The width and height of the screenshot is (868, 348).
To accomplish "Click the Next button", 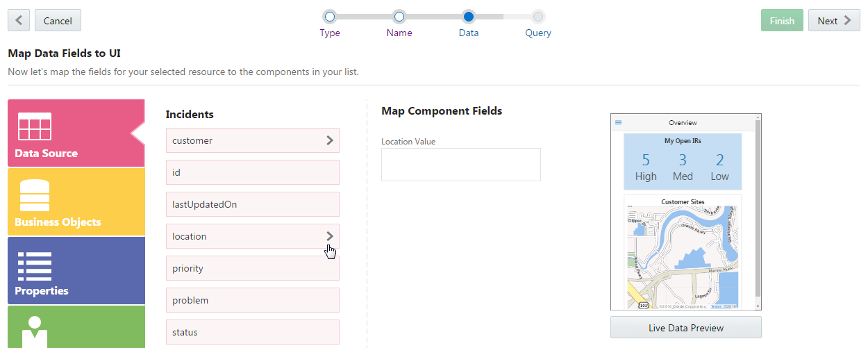I will click(834, 20).
